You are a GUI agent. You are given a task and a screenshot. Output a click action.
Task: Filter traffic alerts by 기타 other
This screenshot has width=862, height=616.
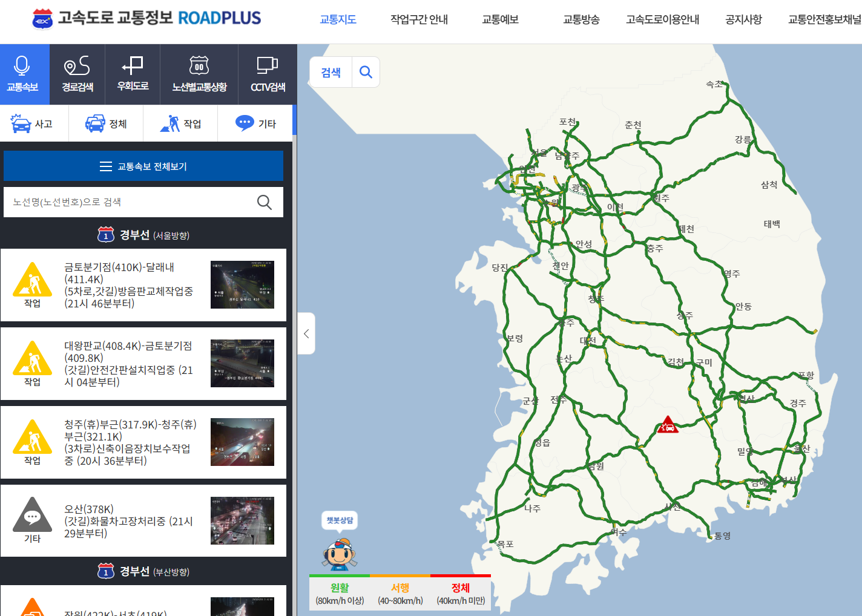click(x=255, y=123)
